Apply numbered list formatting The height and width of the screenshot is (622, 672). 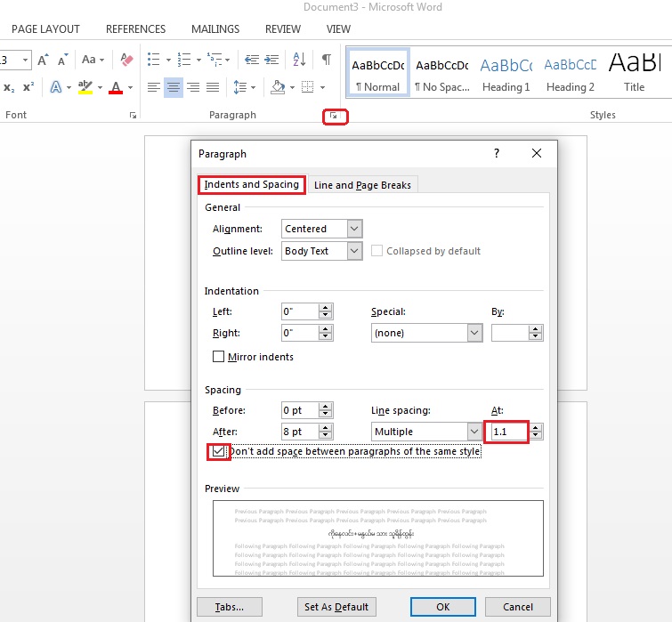[x=184, y=60]
